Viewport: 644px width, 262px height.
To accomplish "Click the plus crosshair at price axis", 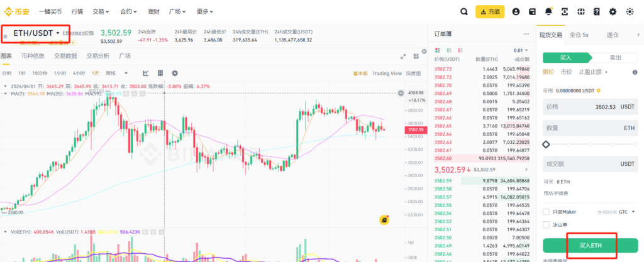I will [401, 94].
